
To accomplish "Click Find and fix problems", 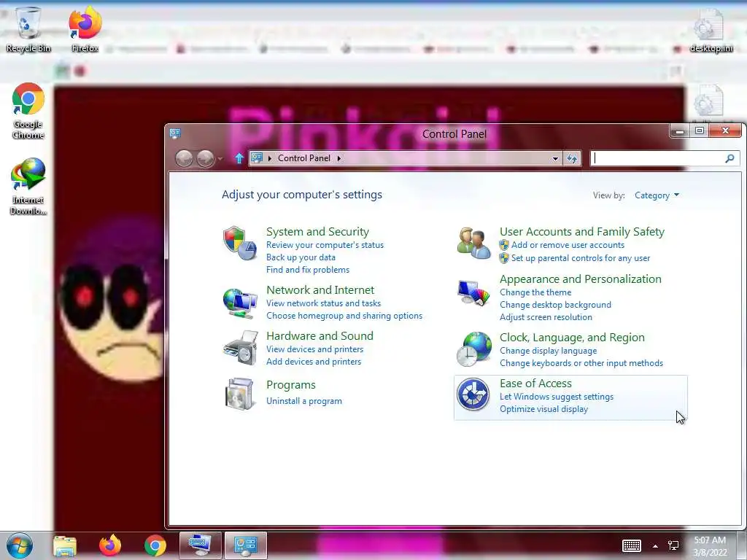I will pos(307,270).
